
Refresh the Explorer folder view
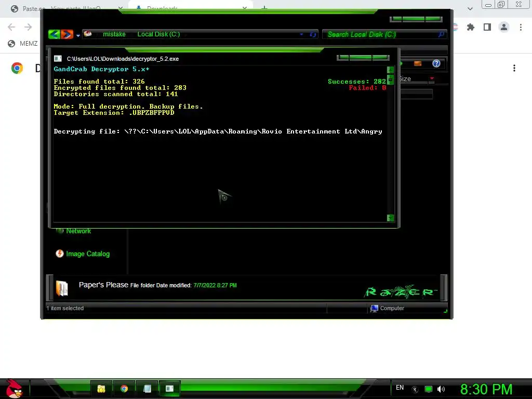[x=313, y=35]
